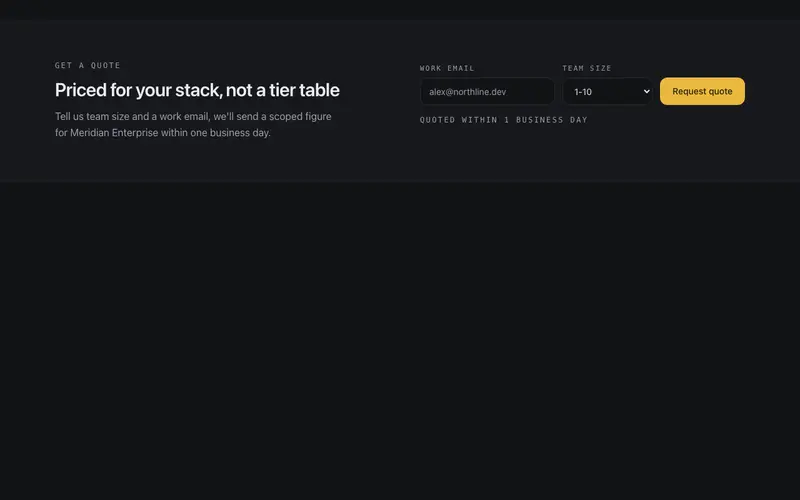Click the 'TEAM SIZE' field label
This screenshot has height=500, width=800.
587,68
